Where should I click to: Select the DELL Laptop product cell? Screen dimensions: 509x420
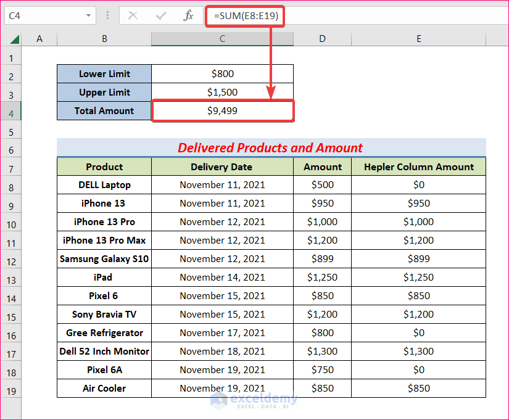coord(104,185)
